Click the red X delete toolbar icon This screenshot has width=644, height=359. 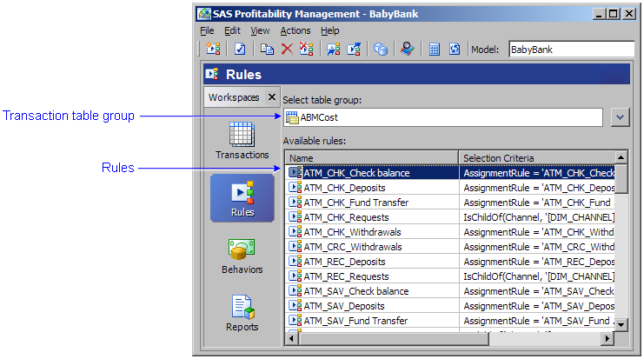point(287,50)
